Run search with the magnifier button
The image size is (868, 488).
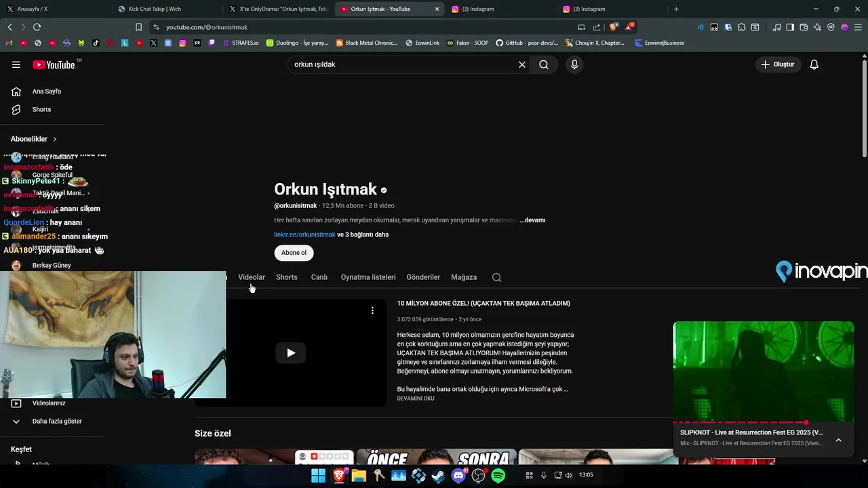[x=544, y=64]
